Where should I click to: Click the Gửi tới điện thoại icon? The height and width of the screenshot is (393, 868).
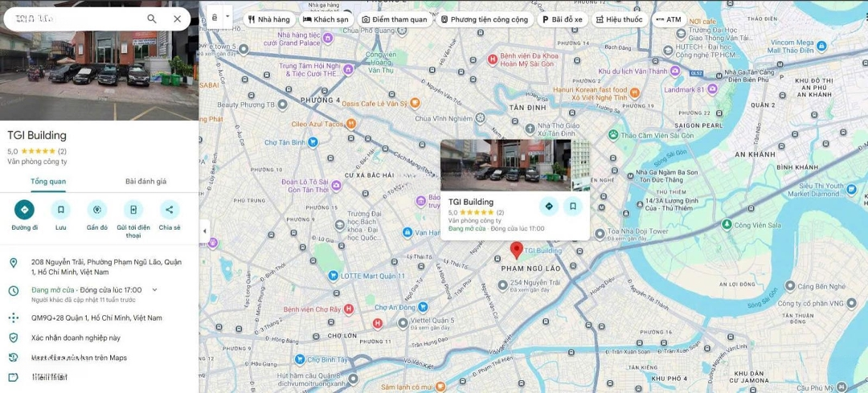pyautogui.click(x=133, y=210)
